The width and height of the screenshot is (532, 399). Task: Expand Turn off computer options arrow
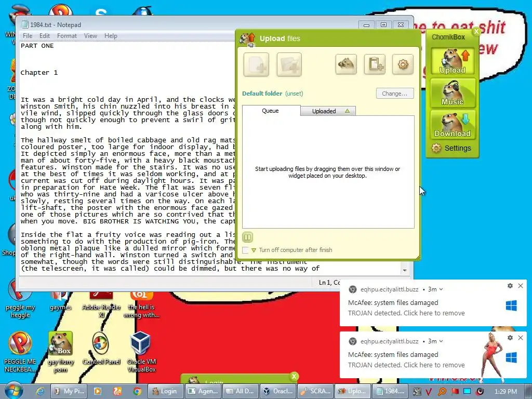tap(254, 250)
